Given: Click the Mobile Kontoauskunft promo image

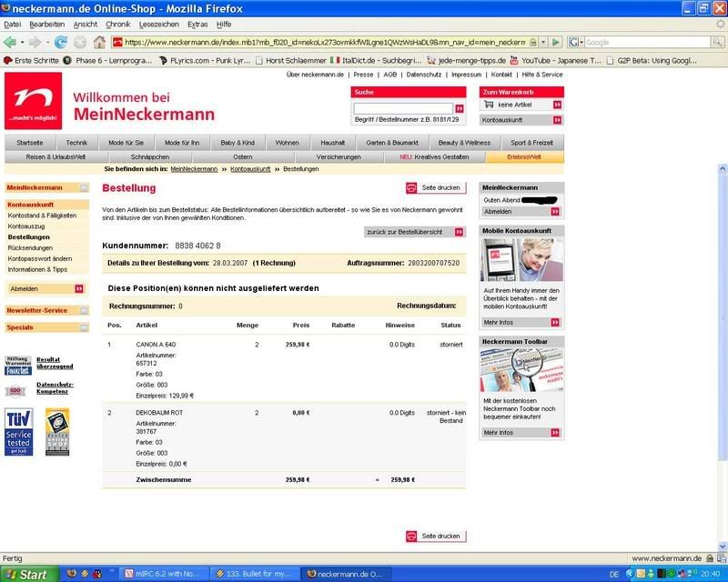Looking at the screenshot, I should click(x=521, y=260).
